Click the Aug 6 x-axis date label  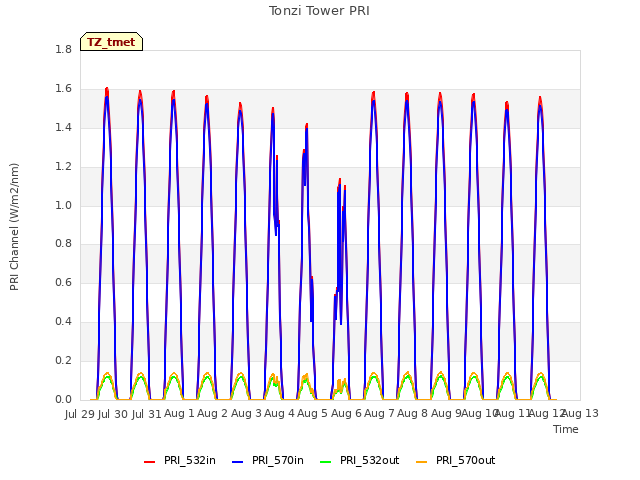click(x=346, y=414)
